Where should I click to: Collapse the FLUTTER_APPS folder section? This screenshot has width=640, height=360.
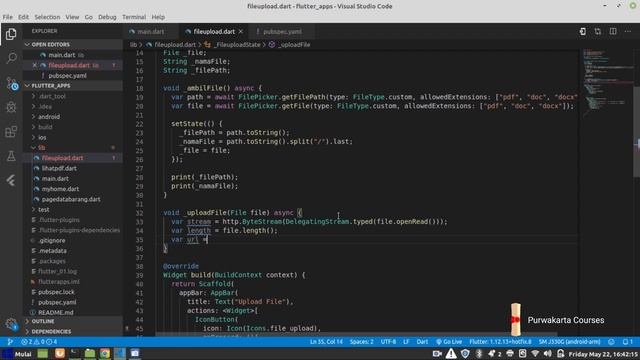pyautogui.click(x=73, y=86)
